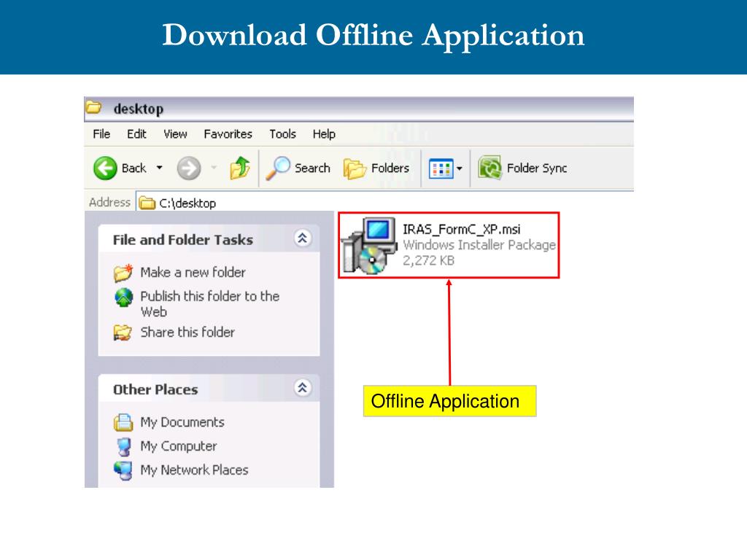Click the My Computer icon
747x560 pixels.
124,447
